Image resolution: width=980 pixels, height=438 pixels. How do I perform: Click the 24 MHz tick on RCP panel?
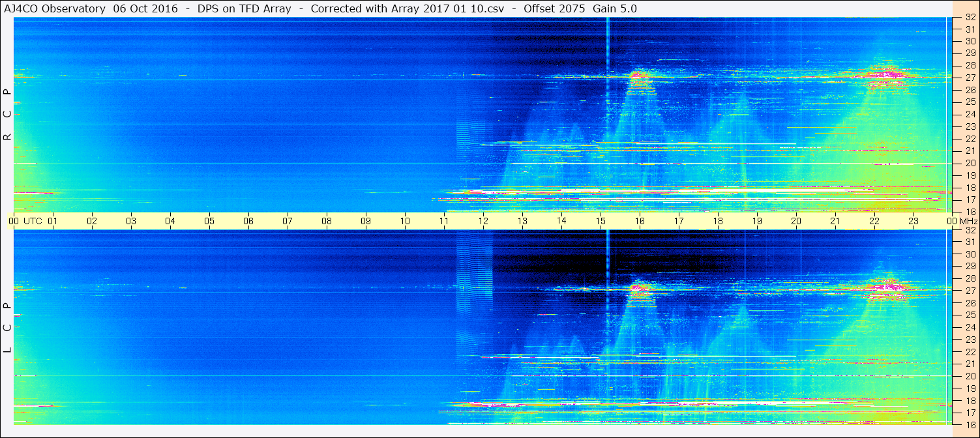tap(970, 114)
